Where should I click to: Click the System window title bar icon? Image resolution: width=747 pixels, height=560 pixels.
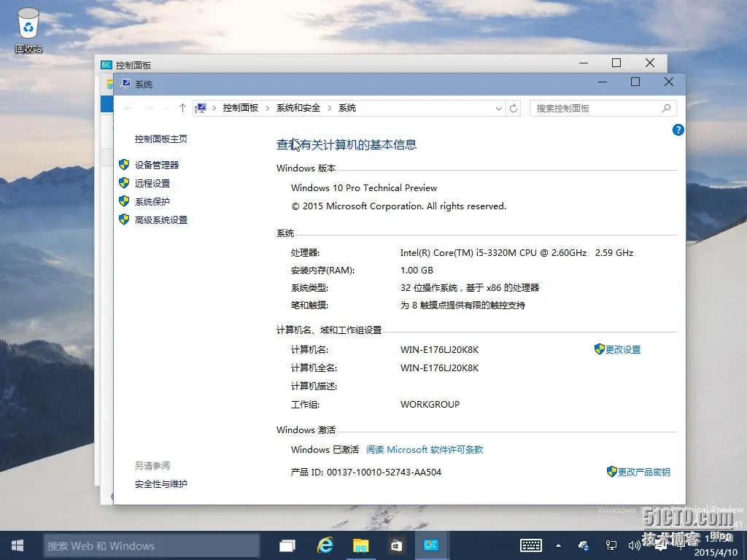tap(125, 84)
